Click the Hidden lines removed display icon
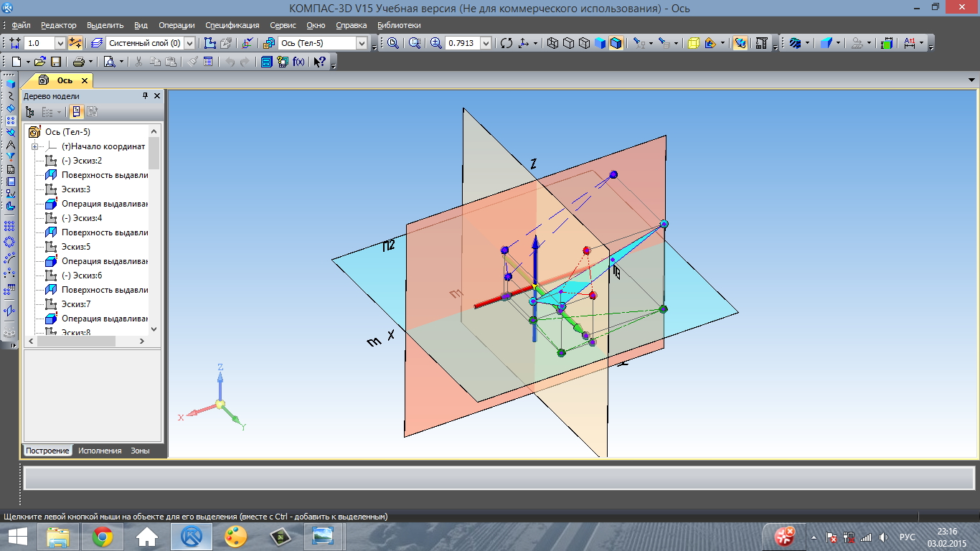This screenshot has height=551, width=980. pyautogui.click(x=568, y=43)
